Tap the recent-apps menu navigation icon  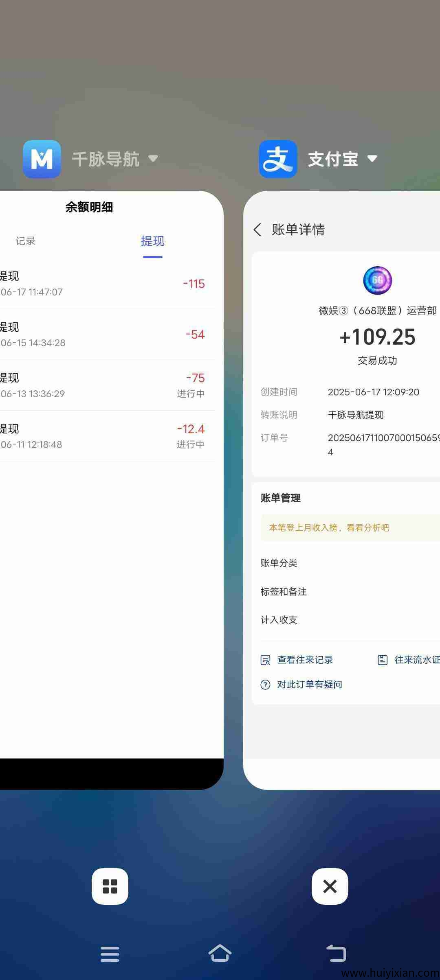(110, 954)
